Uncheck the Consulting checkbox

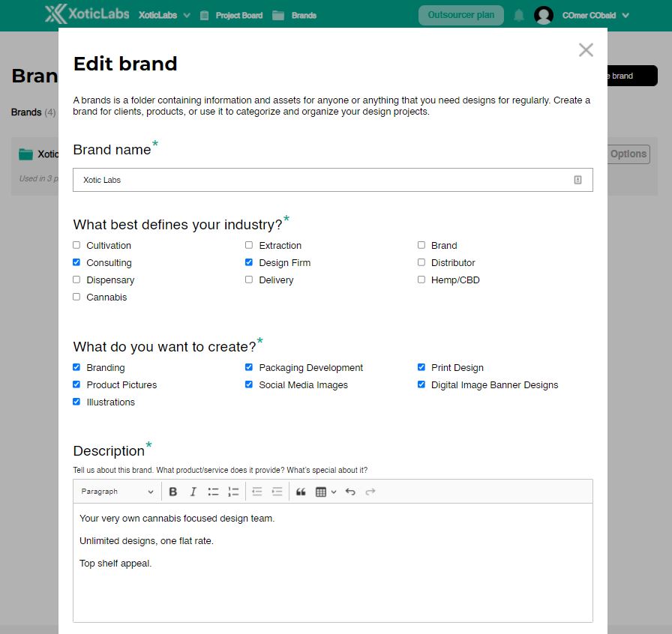pos(76,262)
